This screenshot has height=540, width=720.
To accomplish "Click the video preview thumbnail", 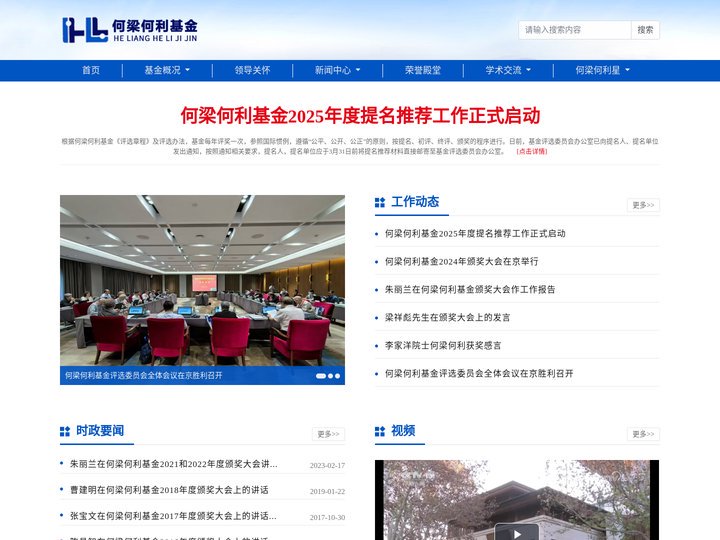I will pyautogui.click(x=517, y=500).
